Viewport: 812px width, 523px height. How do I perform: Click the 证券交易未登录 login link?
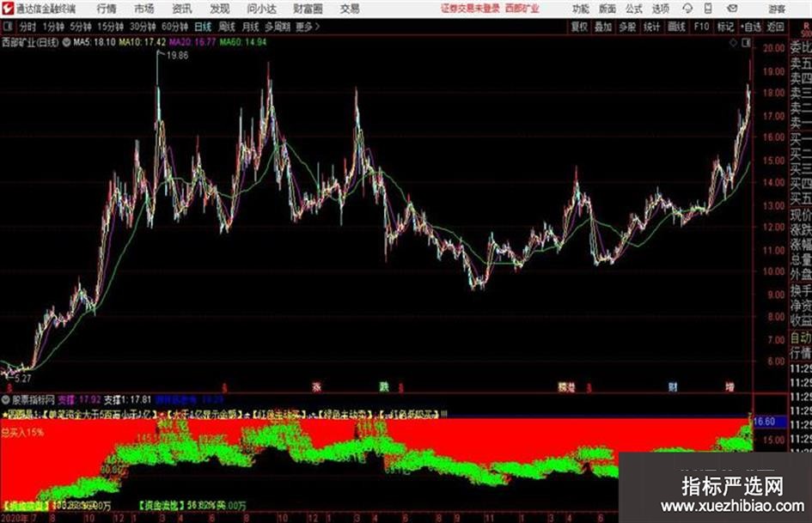tap(470, 9)
